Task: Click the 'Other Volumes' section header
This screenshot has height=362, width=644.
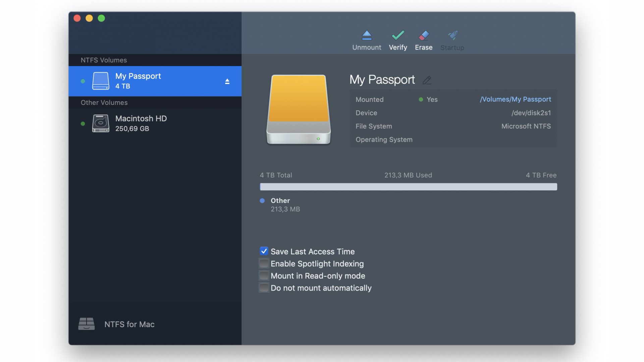Action: pos(104,103)
